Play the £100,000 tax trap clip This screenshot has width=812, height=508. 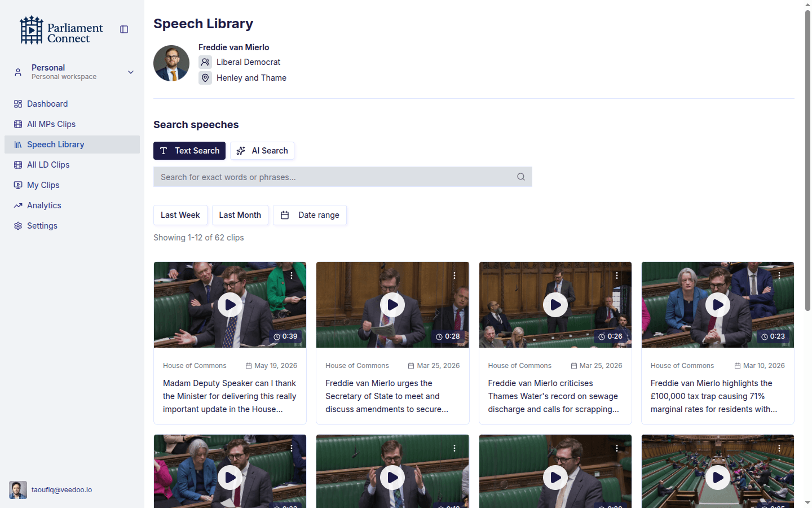tap(718, 305)
